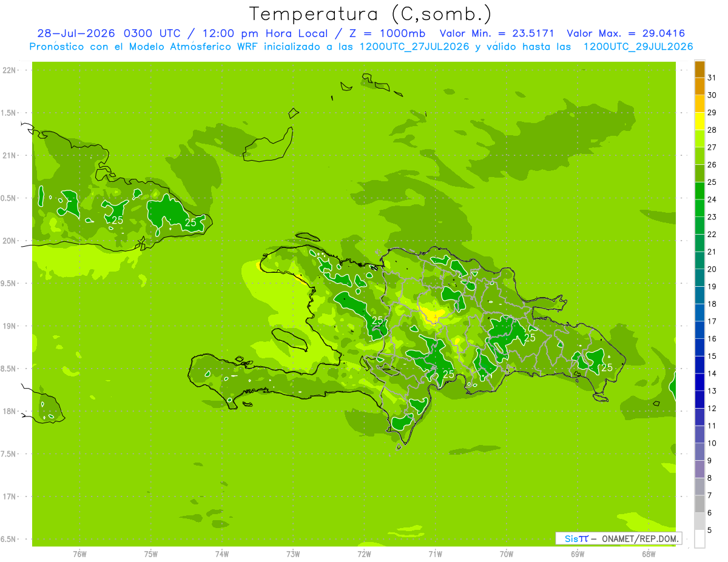Click the 72W longitude label
This screenshot has width=728, height=562.
tap(364, 554)
